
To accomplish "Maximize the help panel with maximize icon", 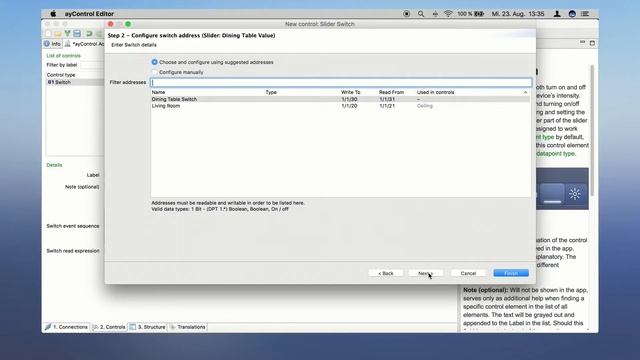I will (592, 43).
